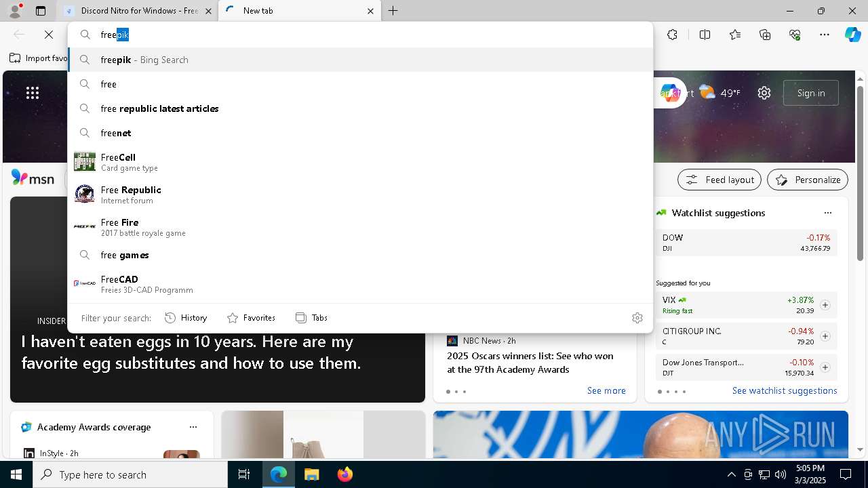Screen dimensions: 868x488
Task: Filter search by Tabs
Action: click(x=311, y=317)
